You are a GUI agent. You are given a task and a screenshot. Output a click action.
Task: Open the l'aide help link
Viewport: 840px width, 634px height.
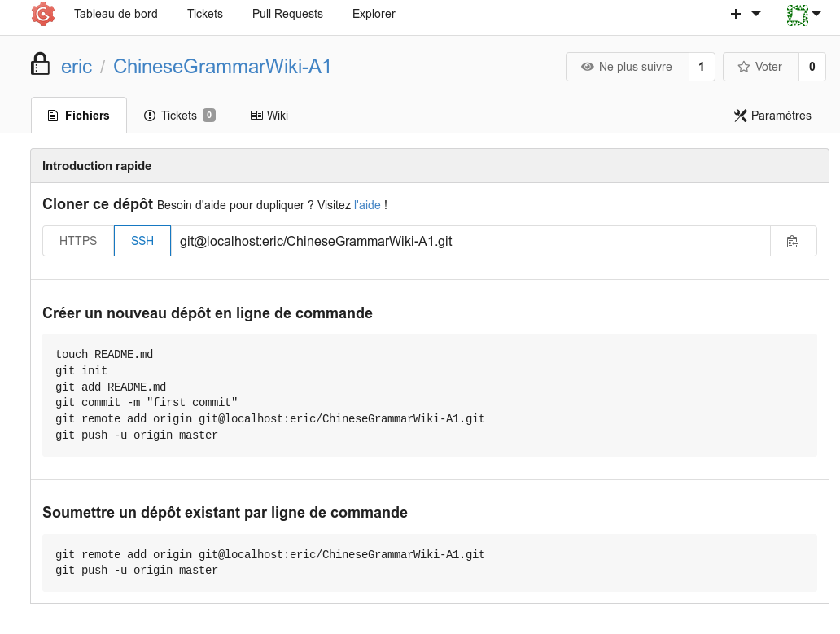click(x=367, y=205)
